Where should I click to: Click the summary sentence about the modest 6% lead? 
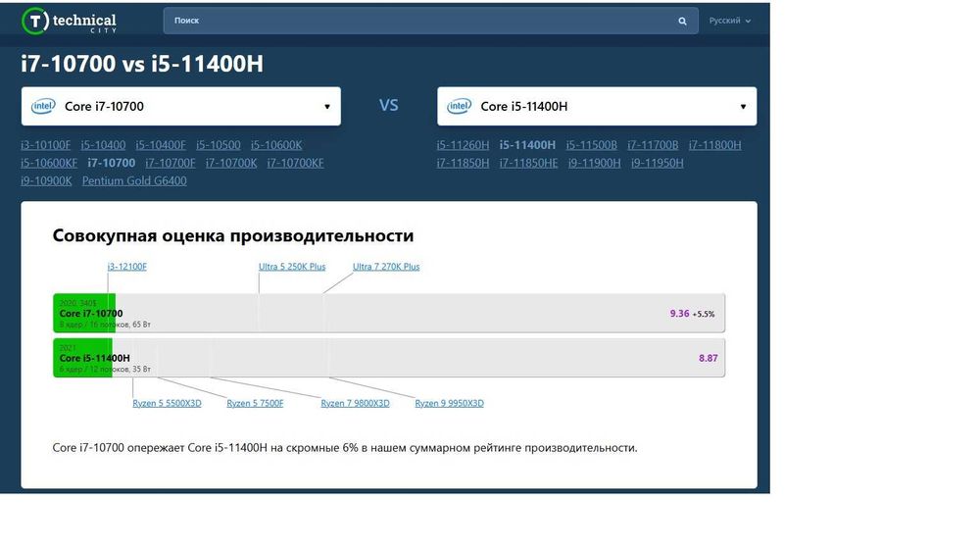(345, 448)
